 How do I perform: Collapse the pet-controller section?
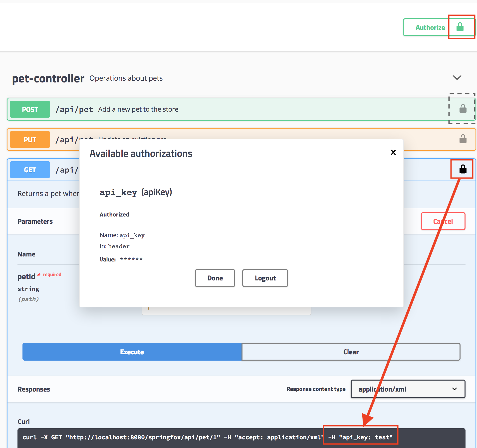(457, 78)
